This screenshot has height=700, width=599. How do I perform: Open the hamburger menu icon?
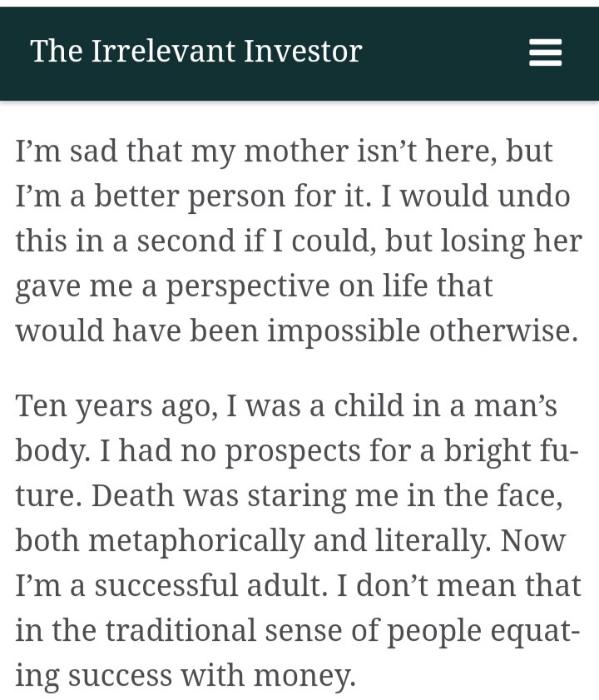545,53
